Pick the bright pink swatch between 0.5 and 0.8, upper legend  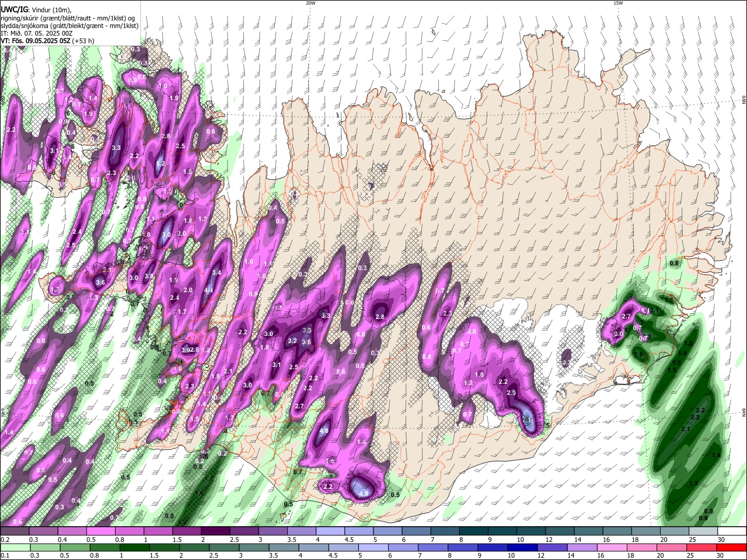point(100,531)
